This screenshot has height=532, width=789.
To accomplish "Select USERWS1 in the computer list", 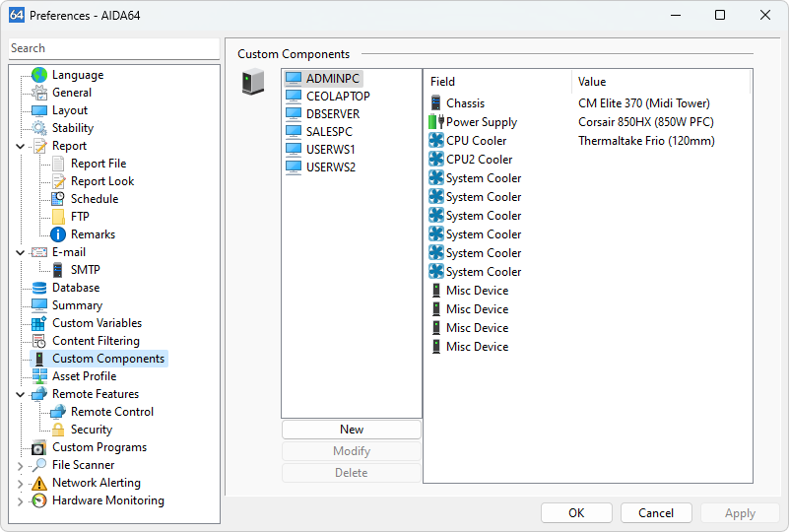I will (x=331, y=150).
